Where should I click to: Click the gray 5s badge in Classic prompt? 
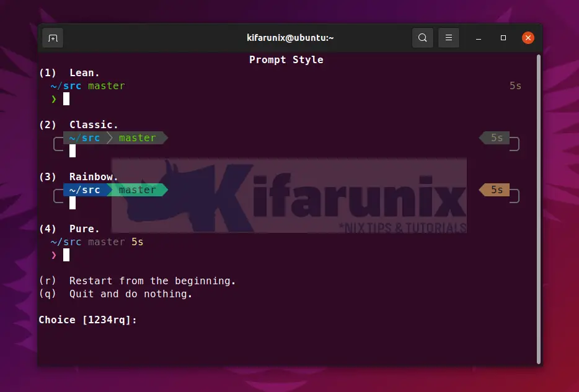point(497,138)
